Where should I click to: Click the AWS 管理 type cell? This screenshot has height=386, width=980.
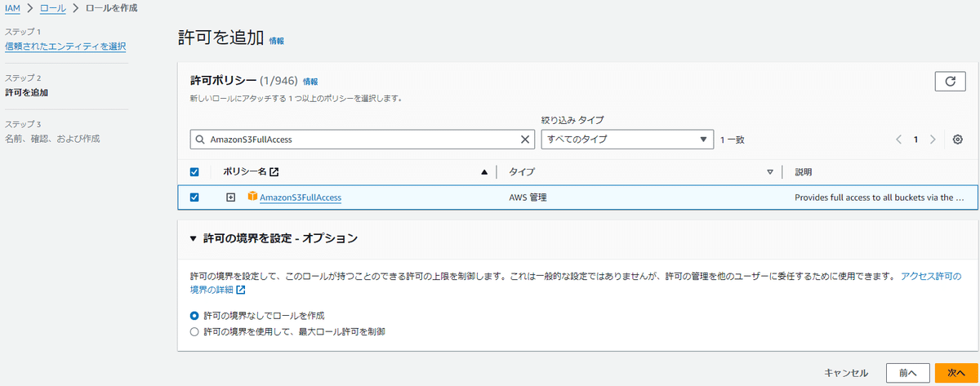[528, 197]
